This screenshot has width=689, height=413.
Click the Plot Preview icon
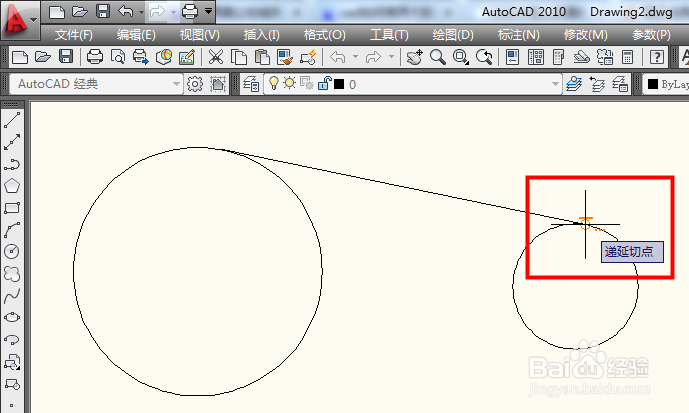click(x=118, y=57)
